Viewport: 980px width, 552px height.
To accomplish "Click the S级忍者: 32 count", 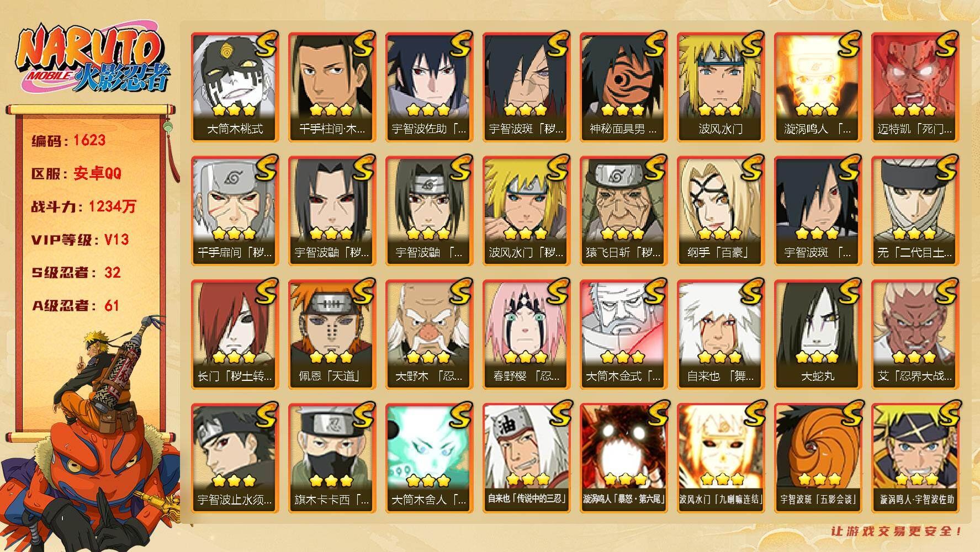I will [76, 273].
